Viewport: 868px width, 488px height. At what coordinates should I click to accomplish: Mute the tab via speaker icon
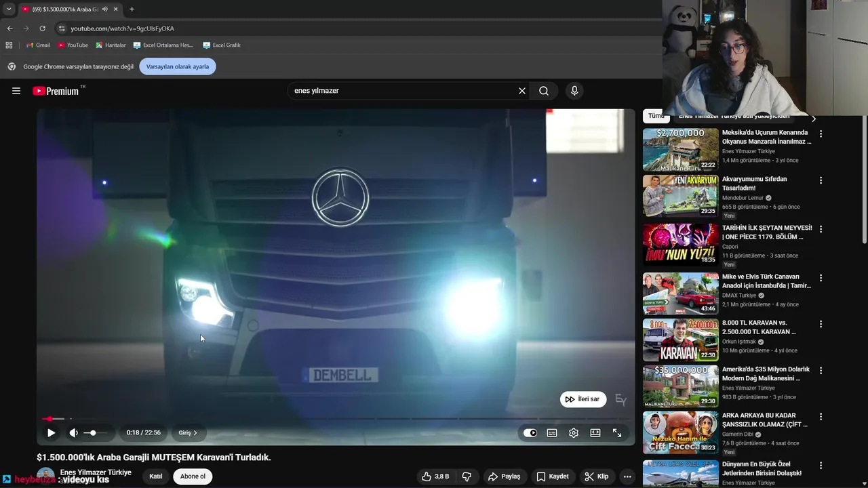104,9
